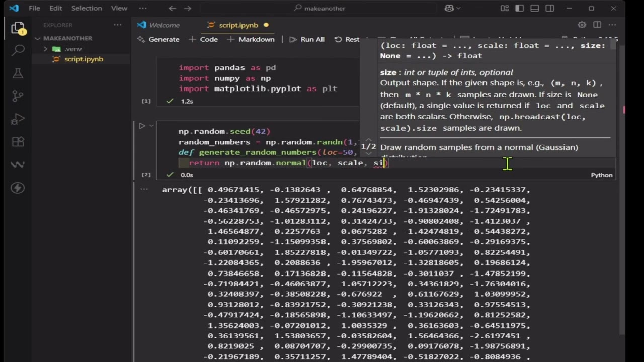Screen dimensions: 644x362
Task: Open the W-shaped extension view in activity bar
Action: pyautogui.click(x=18, y=165)
